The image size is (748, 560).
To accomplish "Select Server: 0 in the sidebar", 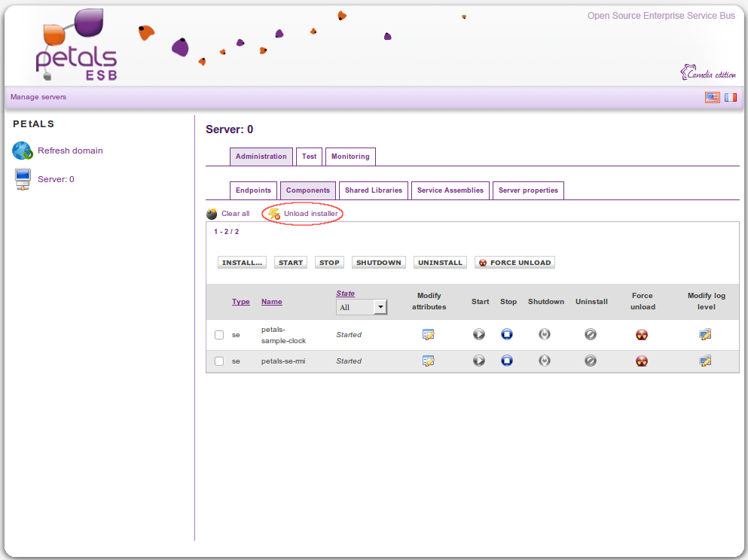I will click(55, 179).
